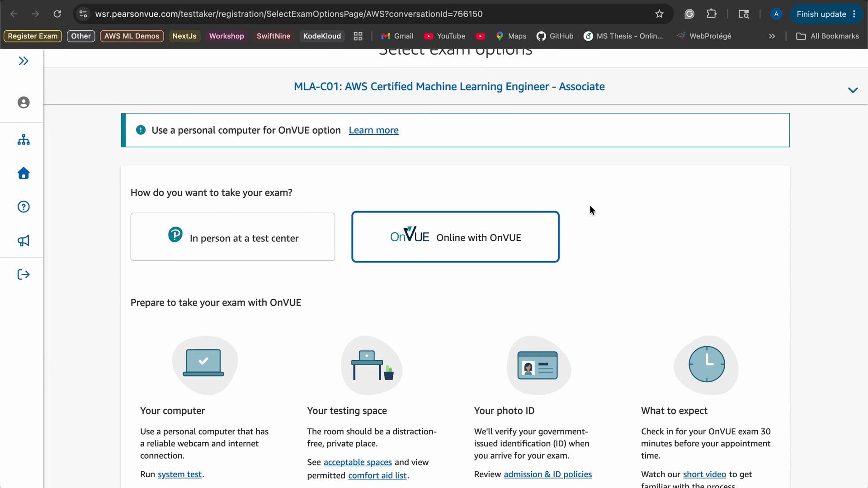The width and height of the screenshot is (868, 488).
Task: Focus the browser address bar URL
Action: (289, 14)
